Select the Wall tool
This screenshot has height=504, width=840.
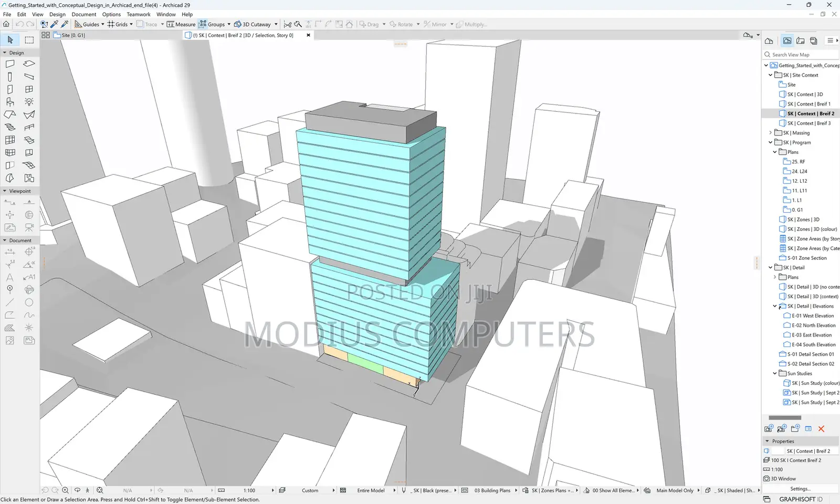point(10,64)
